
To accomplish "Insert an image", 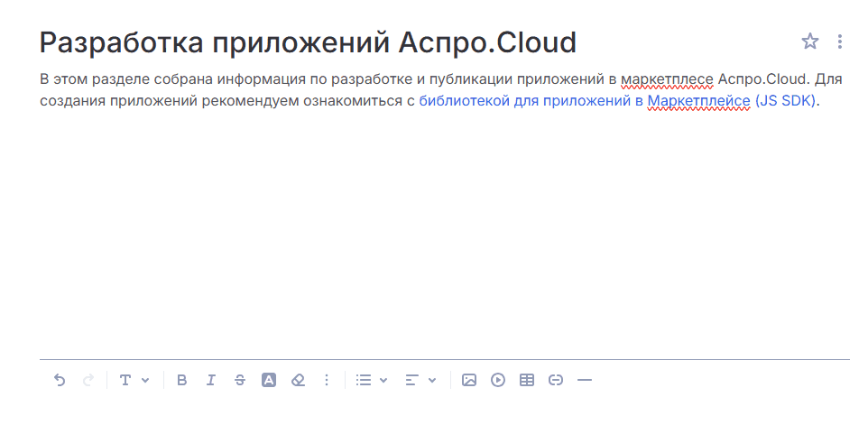I will pyautogui.click(x=469, y=380).
